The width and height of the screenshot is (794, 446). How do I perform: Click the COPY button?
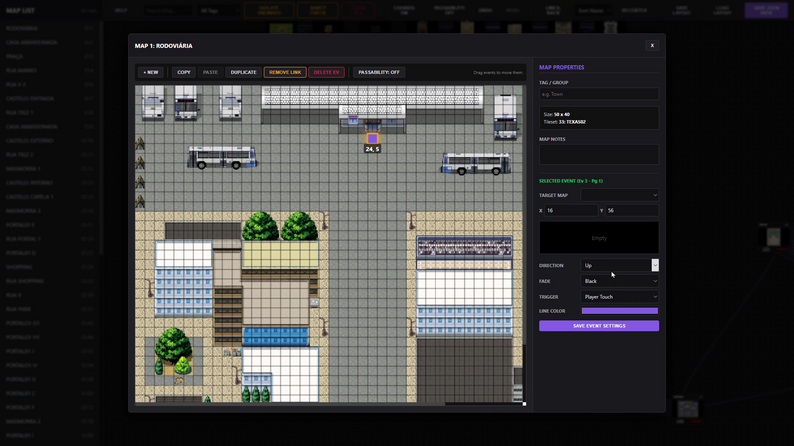pos(184,72)
